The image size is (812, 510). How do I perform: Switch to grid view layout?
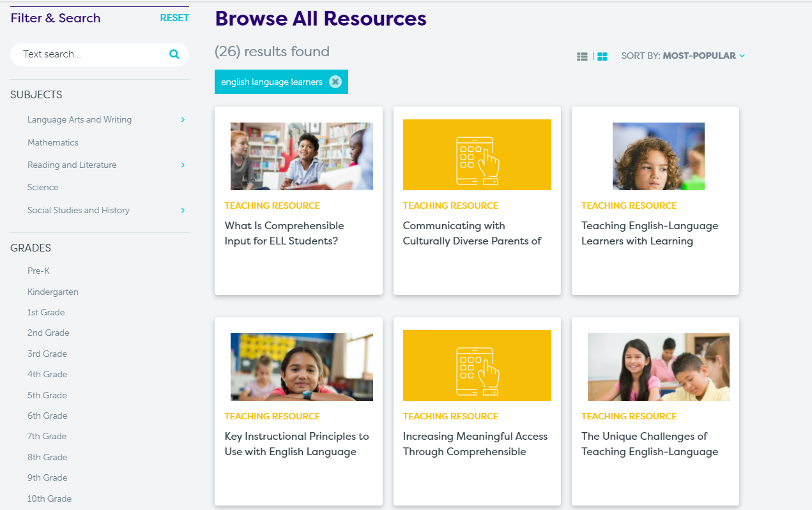coord(602,56)
